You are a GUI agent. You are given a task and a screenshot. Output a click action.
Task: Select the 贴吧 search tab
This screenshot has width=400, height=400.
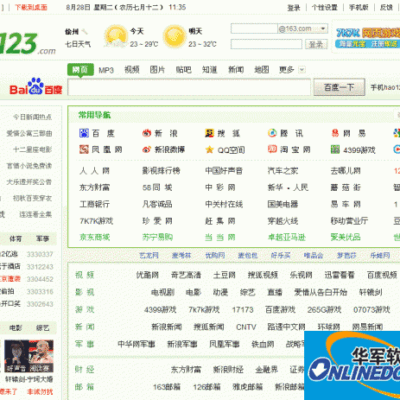pos(184,70)
